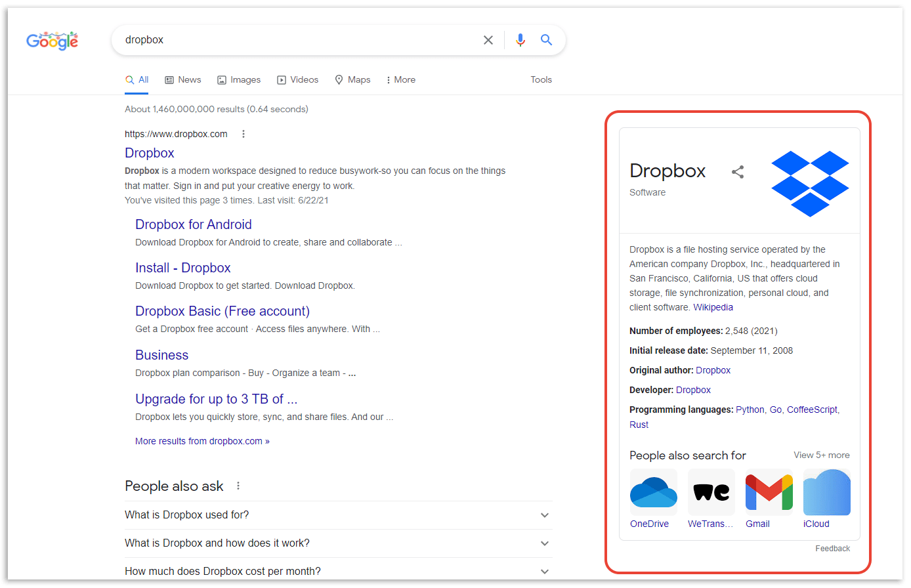The image size is (911, 588).
Task: Click More results from dropbox.com
Action: click(202, 441)
